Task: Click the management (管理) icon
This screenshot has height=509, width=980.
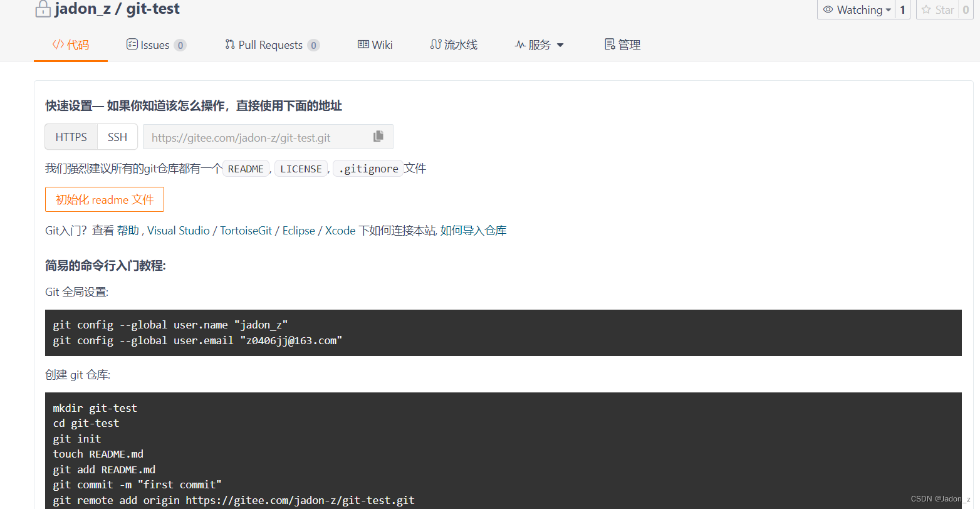Action: [610, 44]
